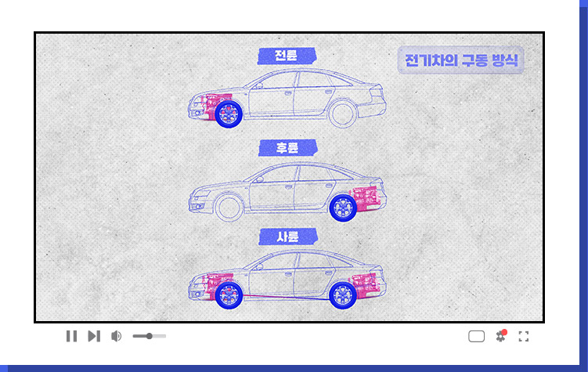588x372 pixels.
Task: Click the 사륜 label banner
Action: click(287, 236)
